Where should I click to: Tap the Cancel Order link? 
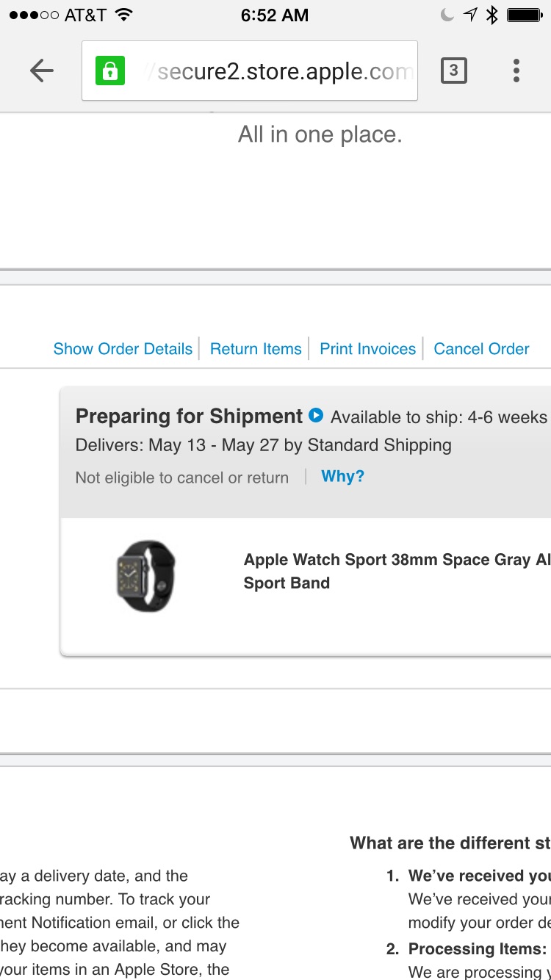click(481, 349)
